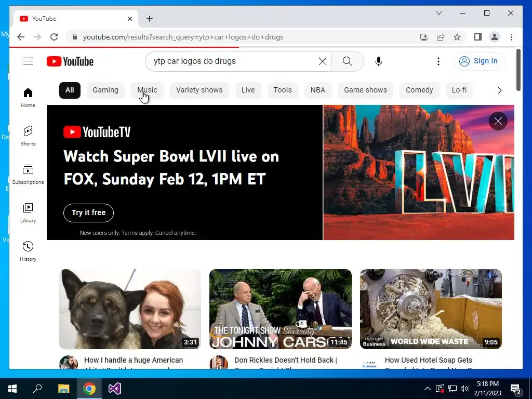Viewport: 532px width, 399px height.
Task: Click Chrome back arrow
Action: tap(21, 37)
